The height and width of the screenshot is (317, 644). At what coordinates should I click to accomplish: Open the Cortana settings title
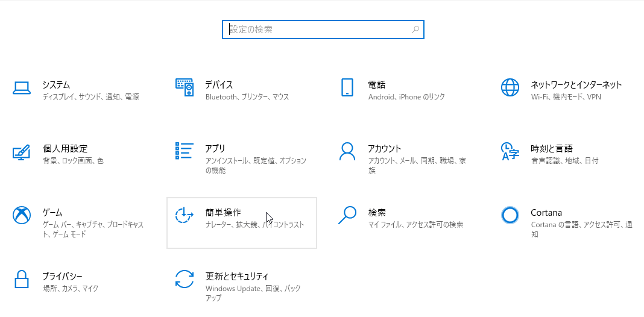546,213
